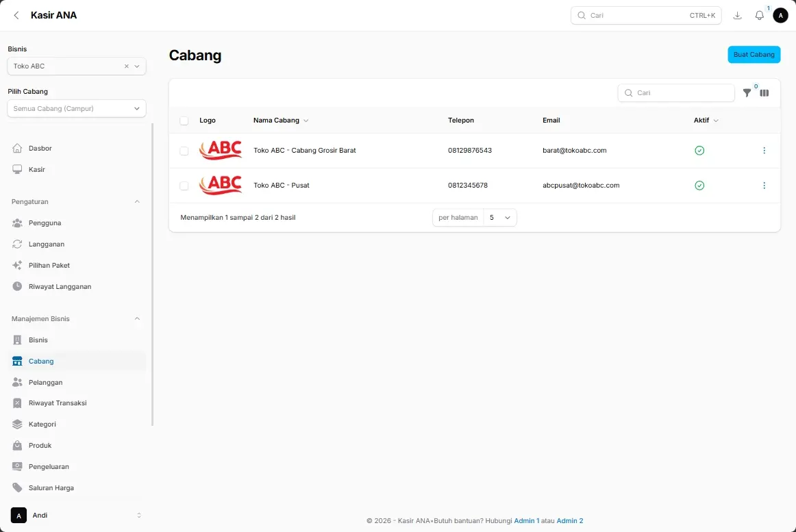This screenshot has height=532, width=796.
Task: Toggle table columns with the columns icon
Action: [764, 93]
